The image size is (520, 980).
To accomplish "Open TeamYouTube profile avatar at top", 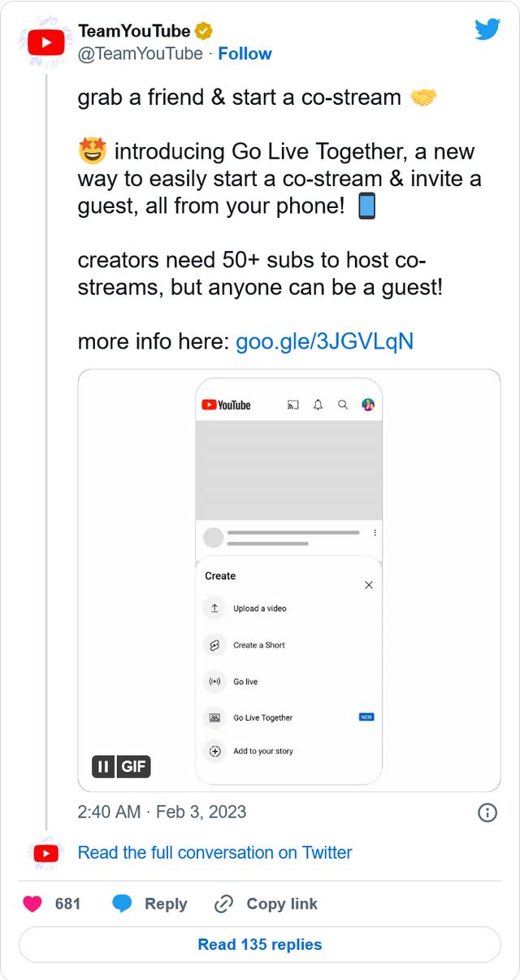I will click(45, 42).
